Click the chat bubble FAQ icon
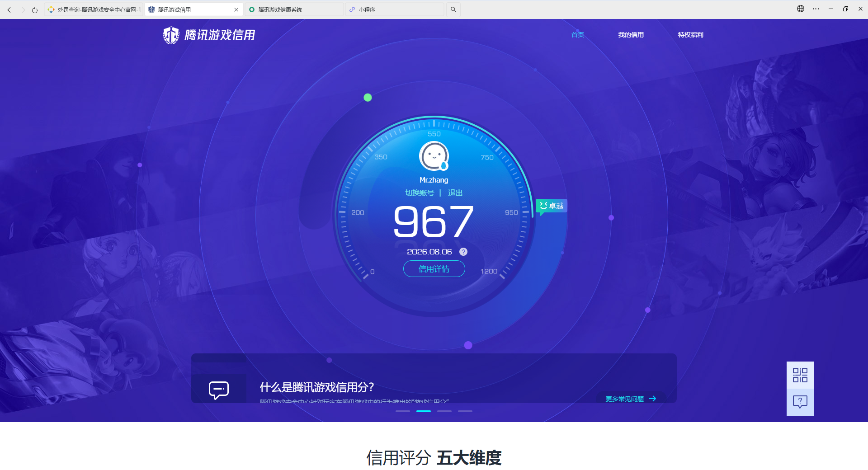The width and height of the screenshot is (868, 470). 219,390
